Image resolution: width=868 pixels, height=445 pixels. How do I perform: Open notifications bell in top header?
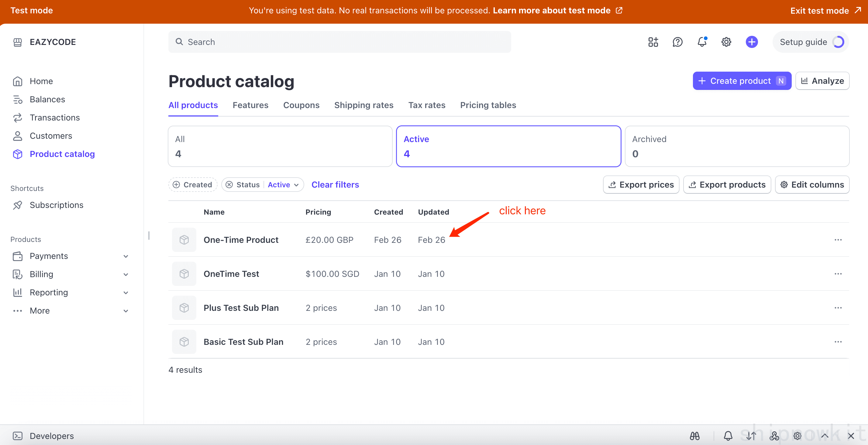[x=702, y=42]
